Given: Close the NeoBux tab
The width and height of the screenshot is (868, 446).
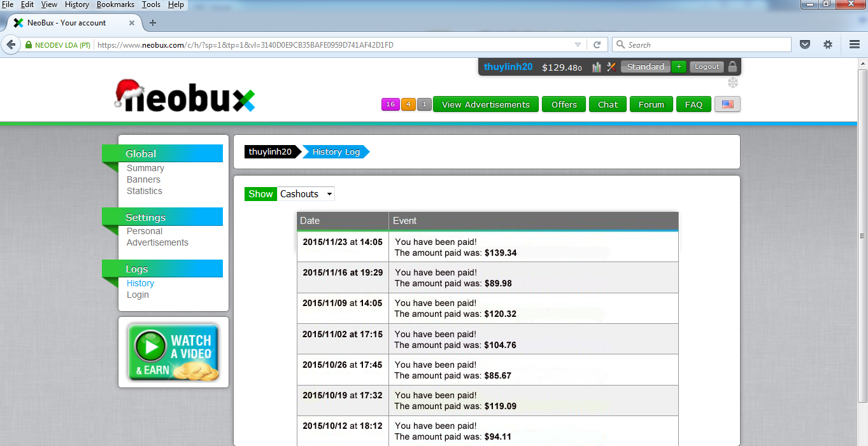Looking at the screenshot, I should [x=132, y=22].
